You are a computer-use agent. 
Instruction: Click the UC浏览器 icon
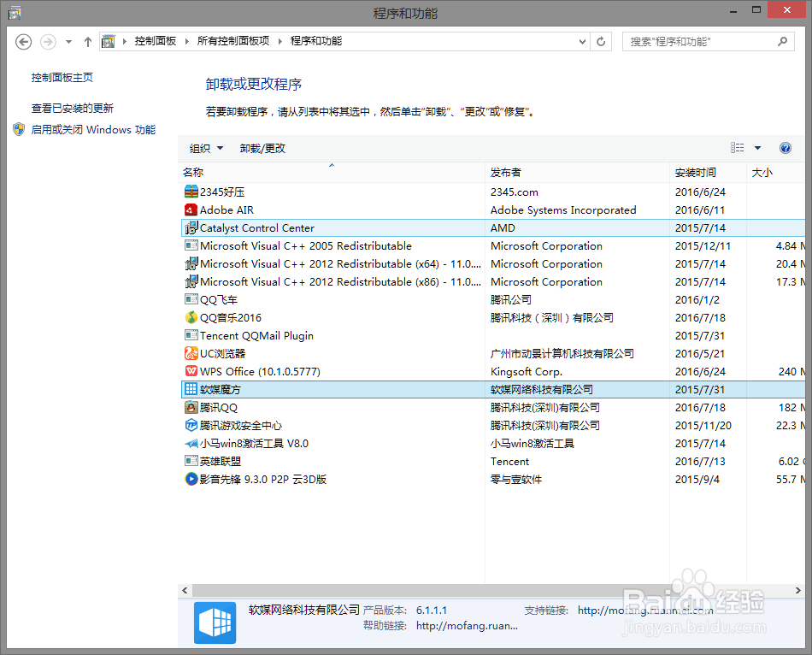coord(191,353)
